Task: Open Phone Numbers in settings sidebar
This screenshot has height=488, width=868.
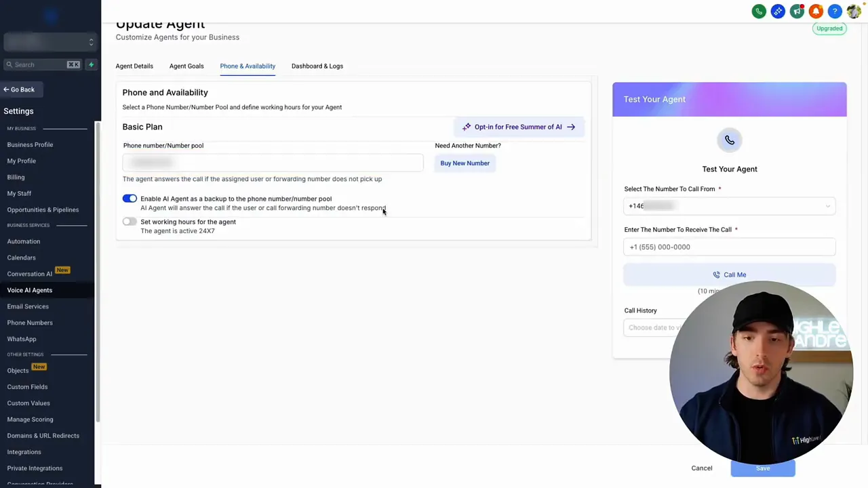Action: (x=30, y=323)
